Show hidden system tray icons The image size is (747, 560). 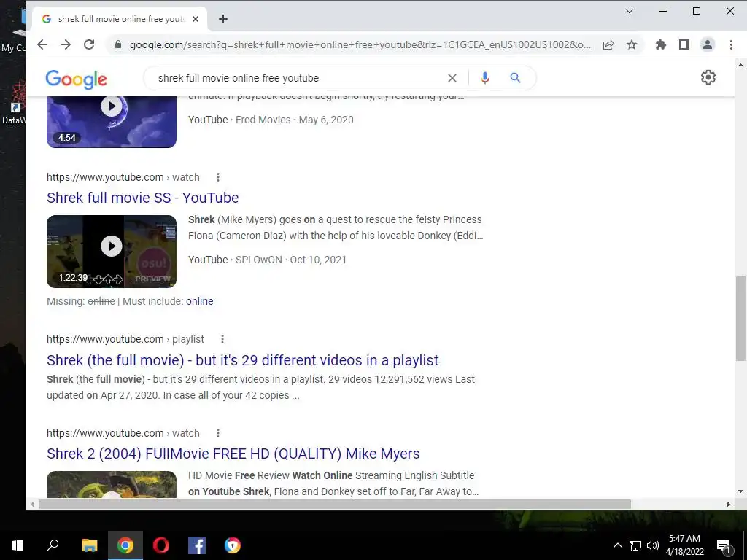click(617, 545)
